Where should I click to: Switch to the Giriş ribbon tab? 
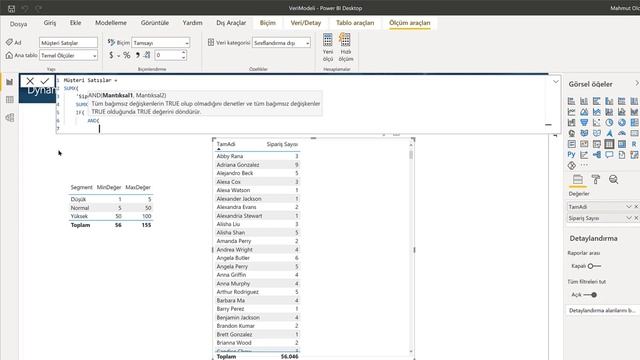(50, 23)
